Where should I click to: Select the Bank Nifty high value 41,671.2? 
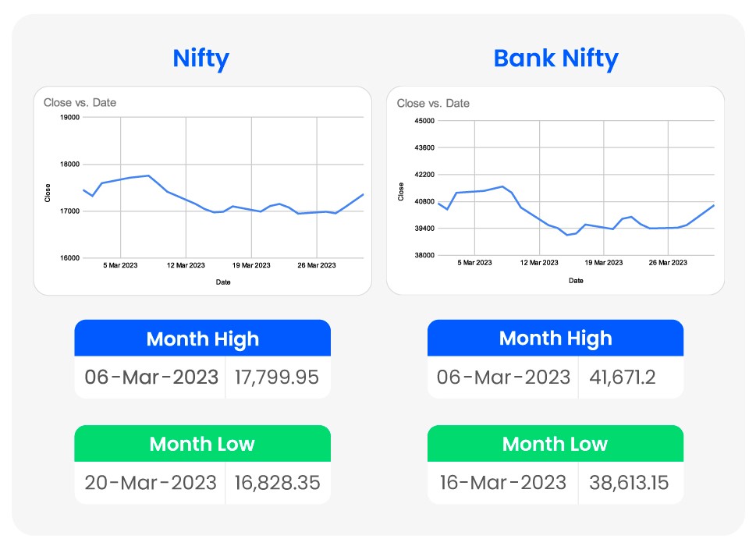click(x=623, y=378)
